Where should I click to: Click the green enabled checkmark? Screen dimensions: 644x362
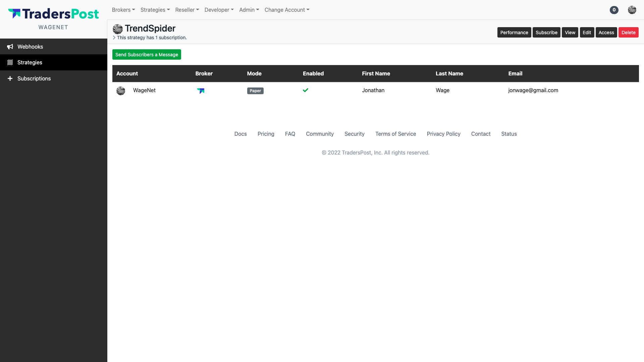pos(306,90)
